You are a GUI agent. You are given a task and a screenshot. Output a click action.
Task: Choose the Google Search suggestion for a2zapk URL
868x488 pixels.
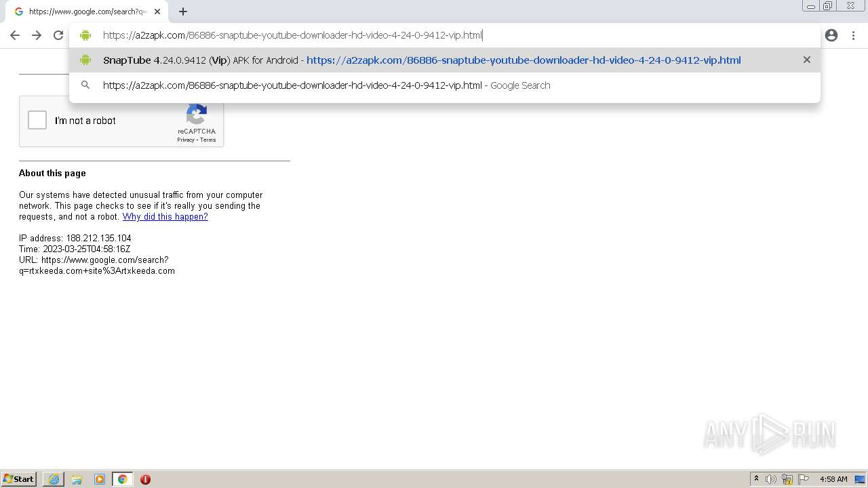[444, 85]
